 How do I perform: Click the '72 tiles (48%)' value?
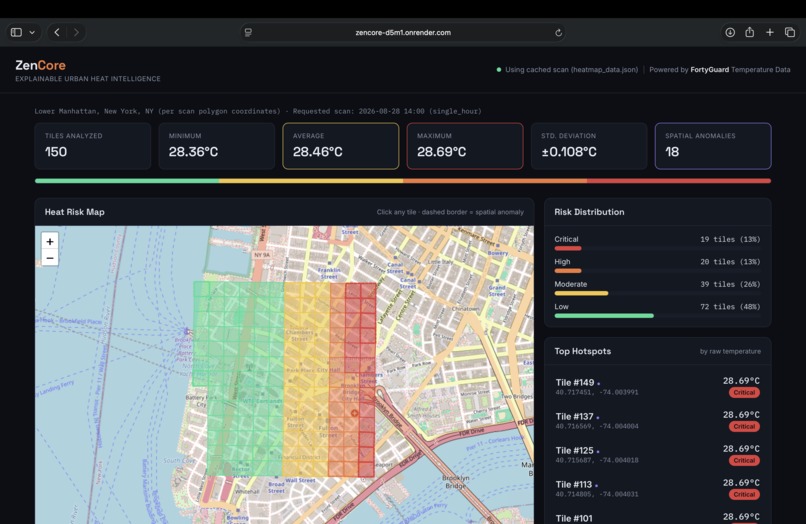tap(730, 306)
